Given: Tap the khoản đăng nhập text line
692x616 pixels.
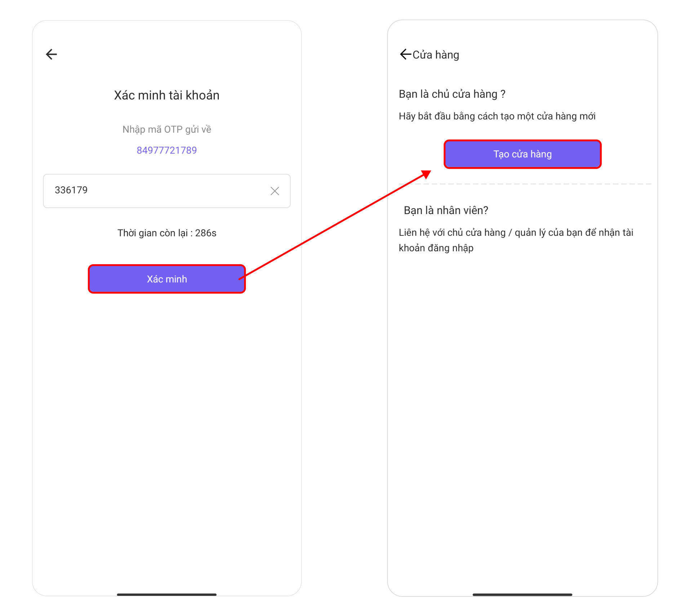Looking at the screenshot, I should click(x=436, y=248).
